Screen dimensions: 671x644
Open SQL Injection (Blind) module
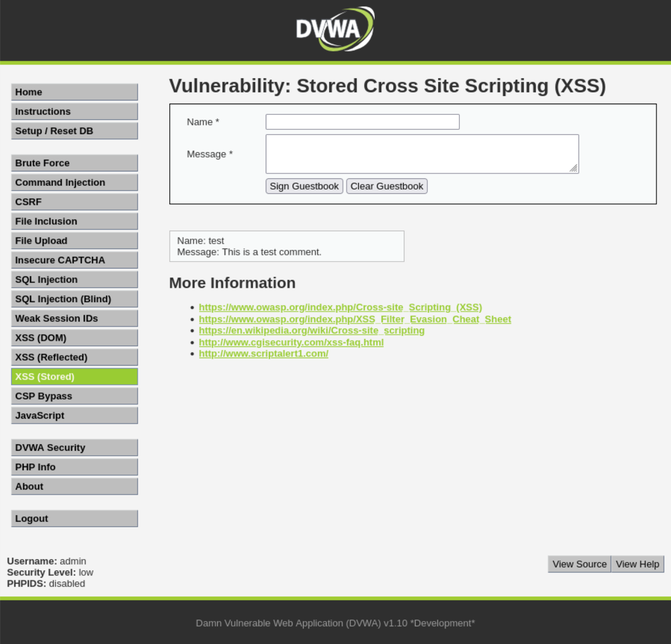tap(75, 299)
